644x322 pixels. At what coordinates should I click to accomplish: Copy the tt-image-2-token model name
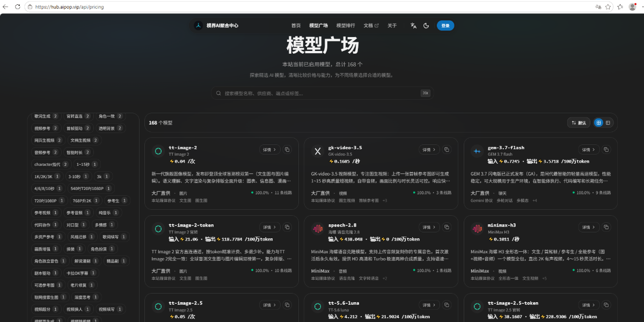(x=287, y=228)
